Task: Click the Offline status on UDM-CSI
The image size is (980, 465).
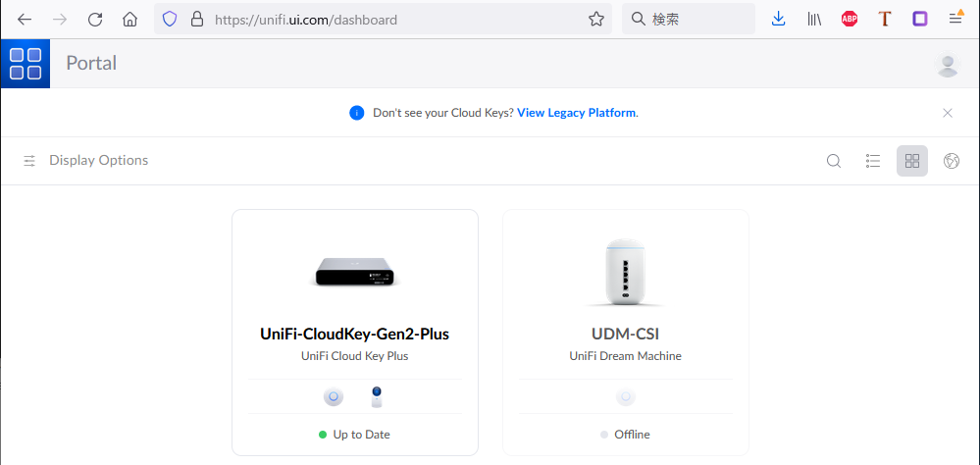Action: [x=625, y=435]
